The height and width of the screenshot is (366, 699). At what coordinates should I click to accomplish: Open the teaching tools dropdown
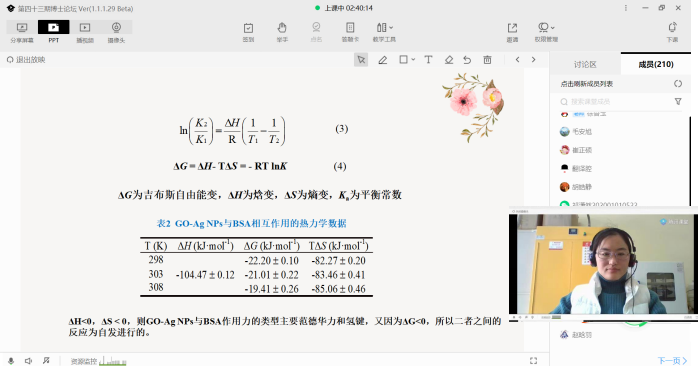[x=384, y=32]
